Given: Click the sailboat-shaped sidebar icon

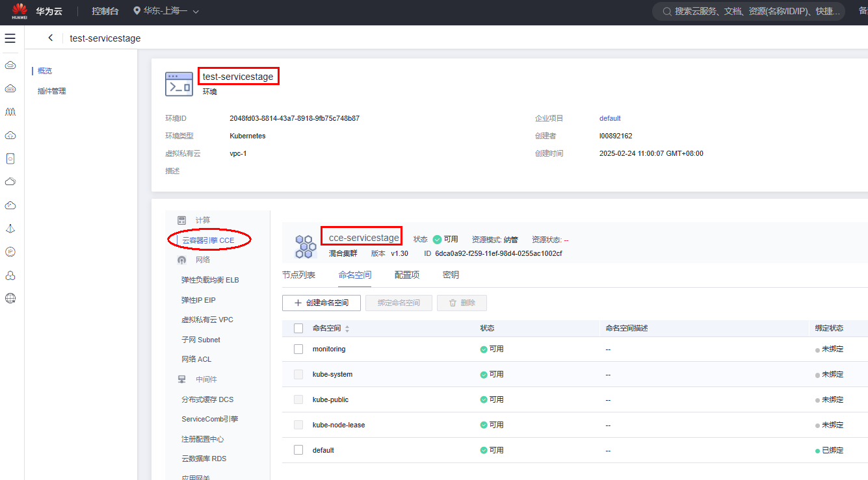Looking at the screenshot, I should 10,229.
